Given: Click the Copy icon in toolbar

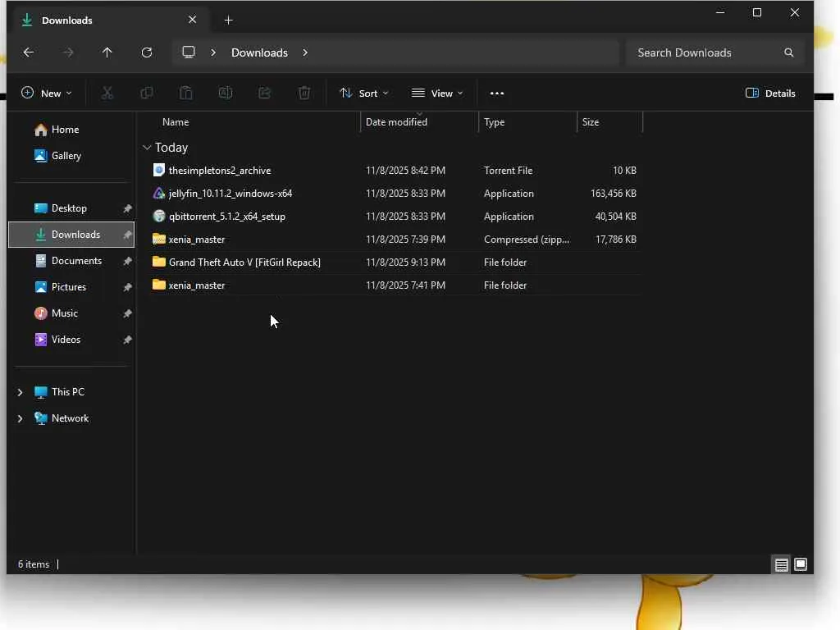Looking at the screenshot, I should tap(146, 94).
